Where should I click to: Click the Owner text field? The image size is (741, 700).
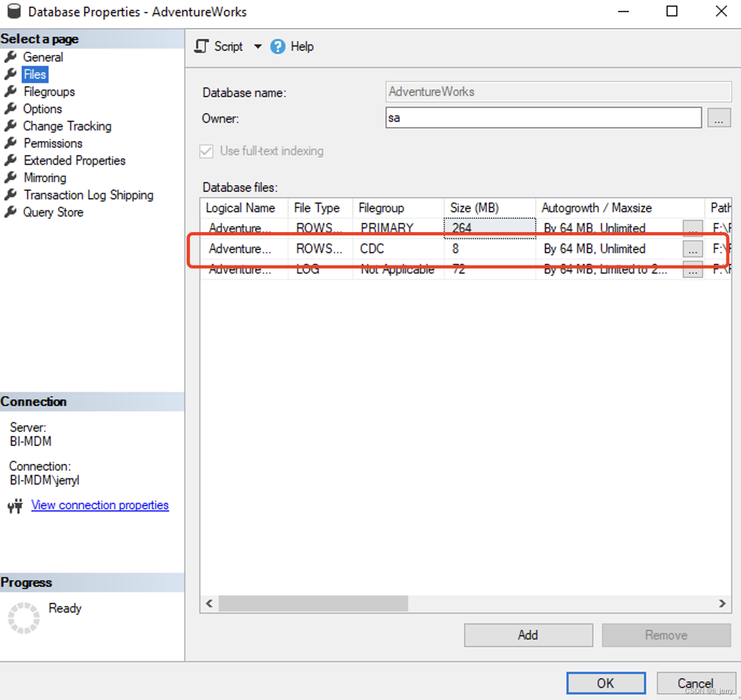pos(543,117)
